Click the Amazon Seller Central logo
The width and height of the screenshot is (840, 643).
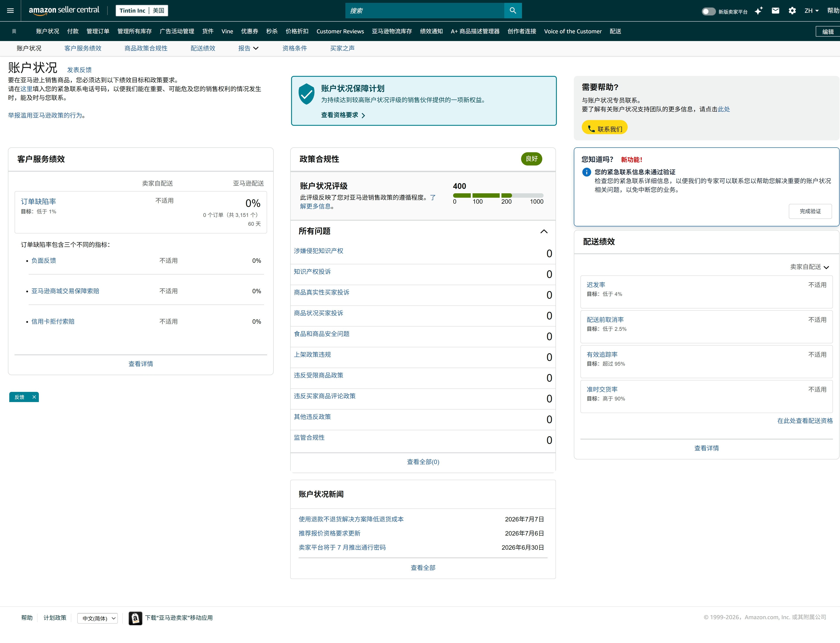pyautogui.click(x=64, y=11)
